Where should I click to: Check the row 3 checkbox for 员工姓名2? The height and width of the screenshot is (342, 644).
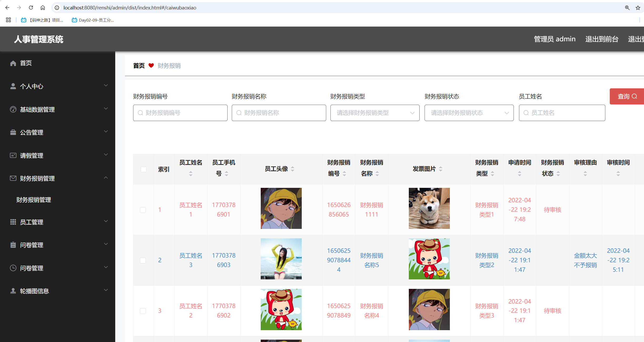point(143,311)
